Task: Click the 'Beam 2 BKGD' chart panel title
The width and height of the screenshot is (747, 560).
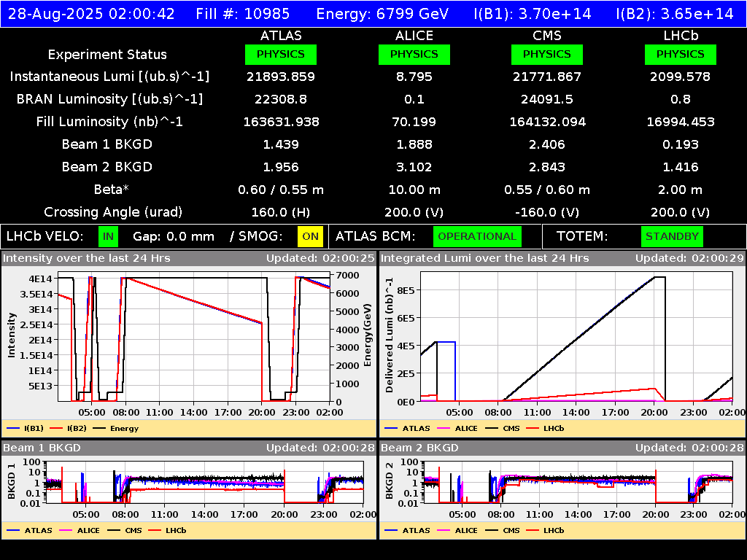Action: pos(419,448)
